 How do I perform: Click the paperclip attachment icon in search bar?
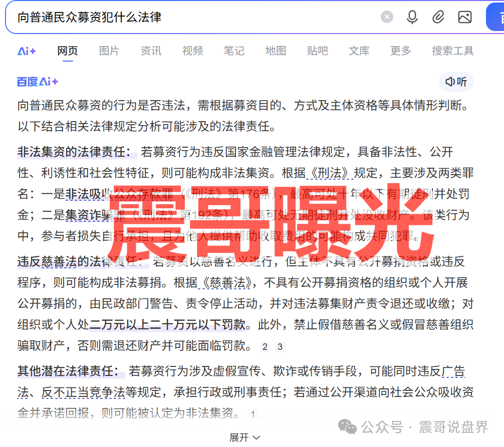click(438, 17)
